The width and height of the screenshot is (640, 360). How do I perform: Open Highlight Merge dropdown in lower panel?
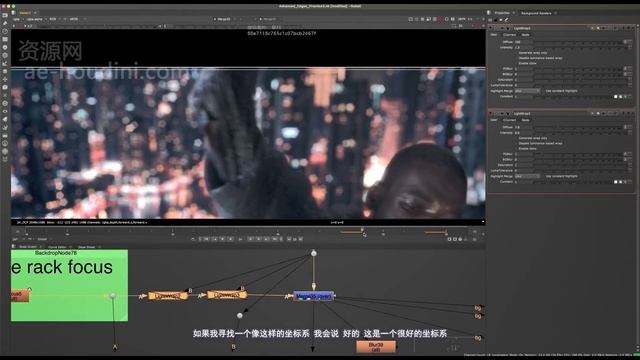[x=527, y=176]
